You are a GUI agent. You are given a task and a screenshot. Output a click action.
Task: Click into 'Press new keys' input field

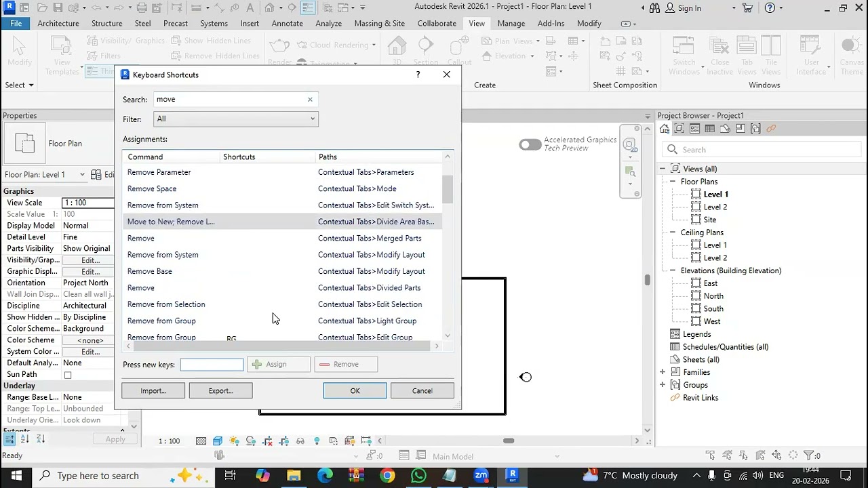click(212, 365)
